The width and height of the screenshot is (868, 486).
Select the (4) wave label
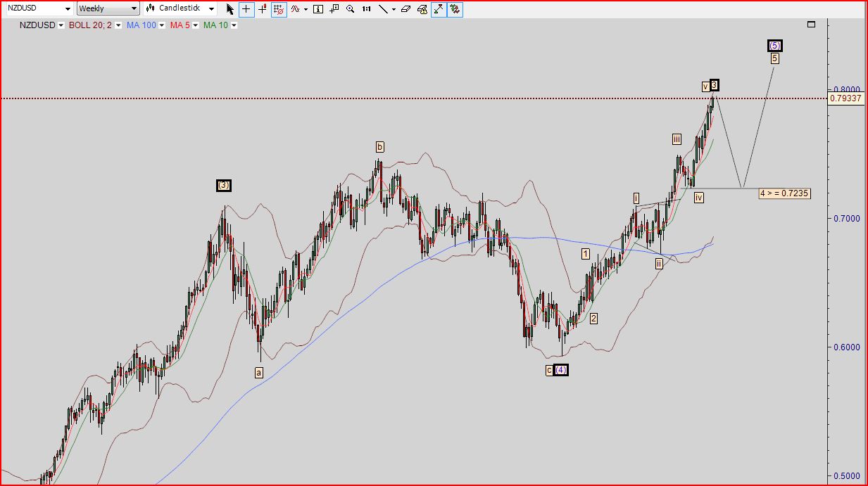[561, 370]
